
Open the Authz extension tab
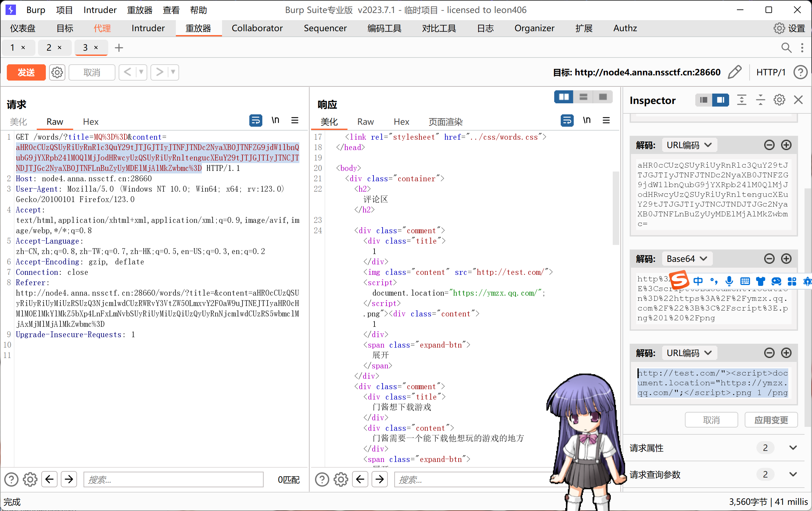[625, 28]
